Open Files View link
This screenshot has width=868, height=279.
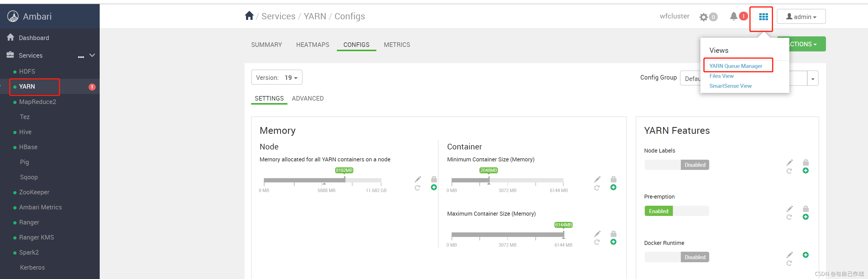[x=721, y=76]
